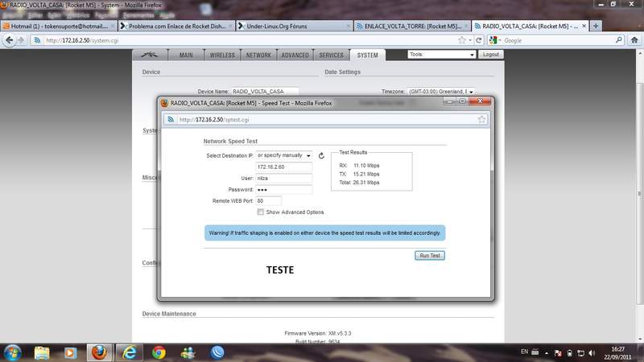Enable Show Advanced Options checkbox

pyautogui.click(x=260, y=212)
